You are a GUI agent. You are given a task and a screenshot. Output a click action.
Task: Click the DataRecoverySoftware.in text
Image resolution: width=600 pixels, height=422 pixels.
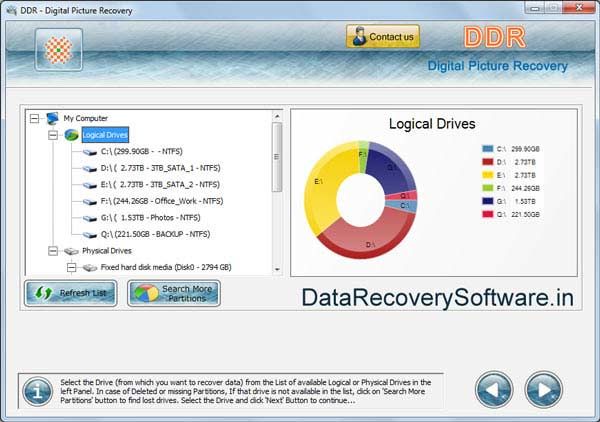click(x=437, y=298)
